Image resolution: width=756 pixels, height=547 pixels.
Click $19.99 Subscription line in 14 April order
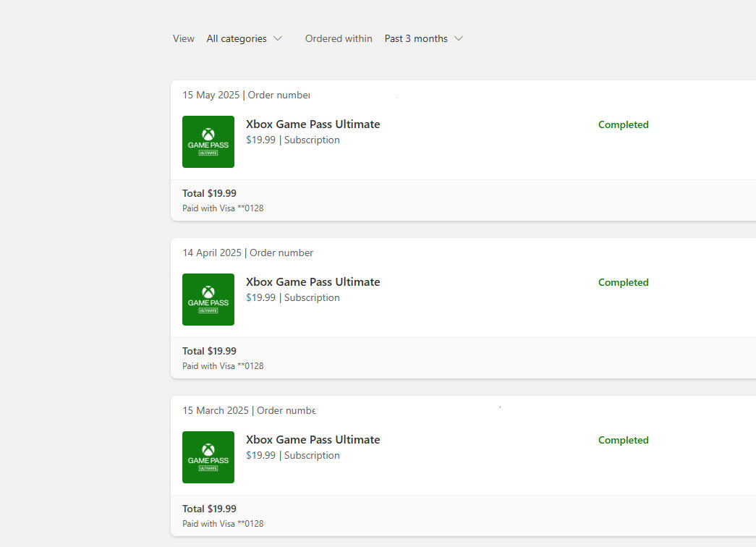click(x=293, y=297)
